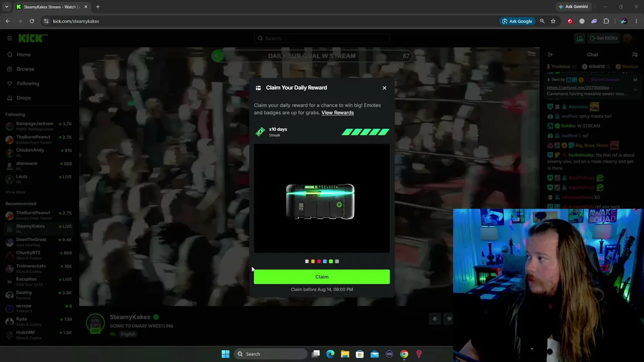Screen dimensions: 644x362
Task: Open the Excxption channel
Action: pos(39,282)
